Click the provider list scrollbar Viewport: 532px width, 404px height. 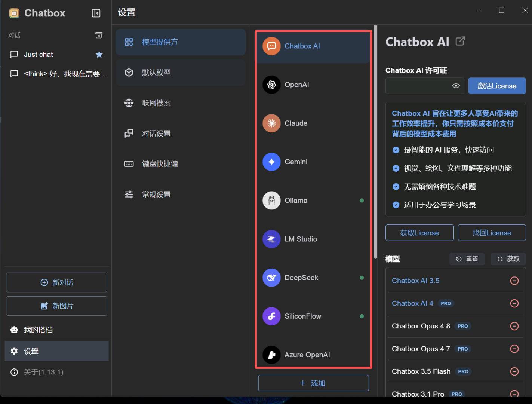pyautogui.click(x=375, y=142)
